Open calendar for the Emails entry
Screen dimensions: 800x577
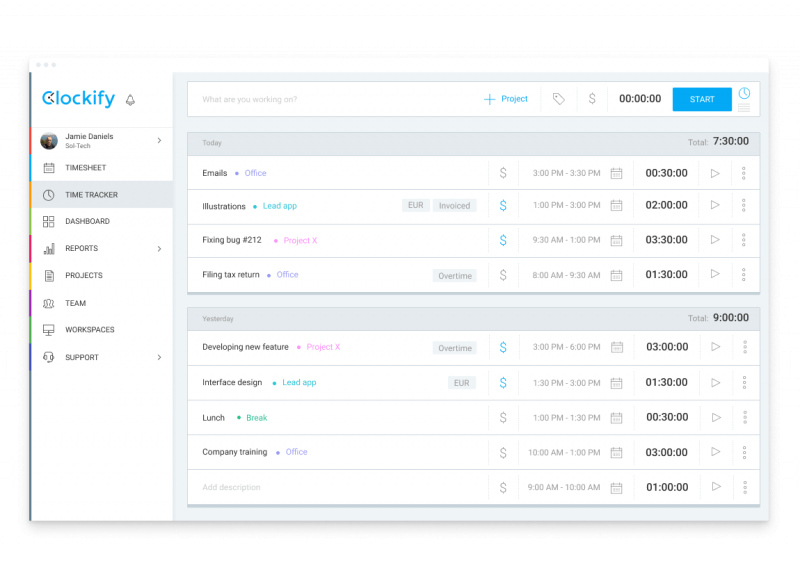616,173
